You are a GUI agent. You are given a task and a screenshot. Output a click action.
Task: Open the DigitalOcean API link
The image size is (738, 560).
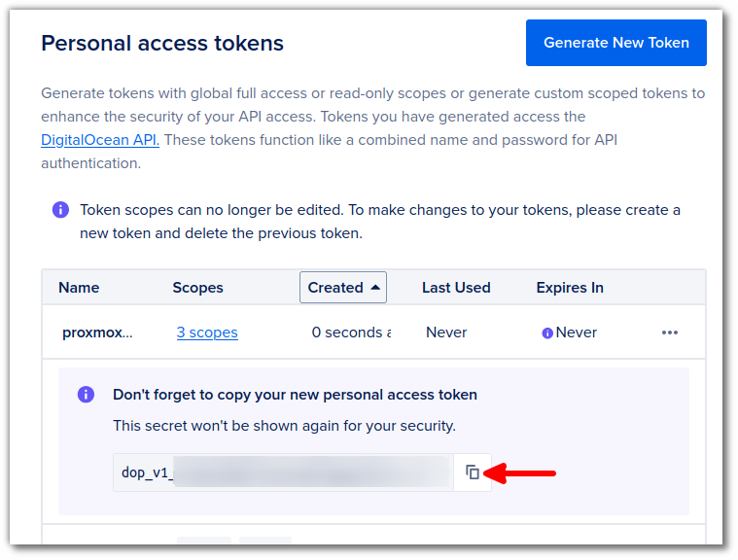[x=100, y=140]
